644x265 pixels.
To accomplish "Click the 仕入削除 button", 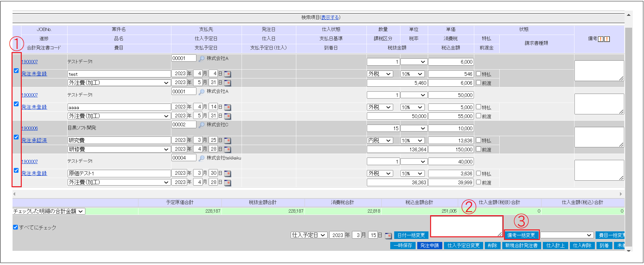I will point(582,246).
